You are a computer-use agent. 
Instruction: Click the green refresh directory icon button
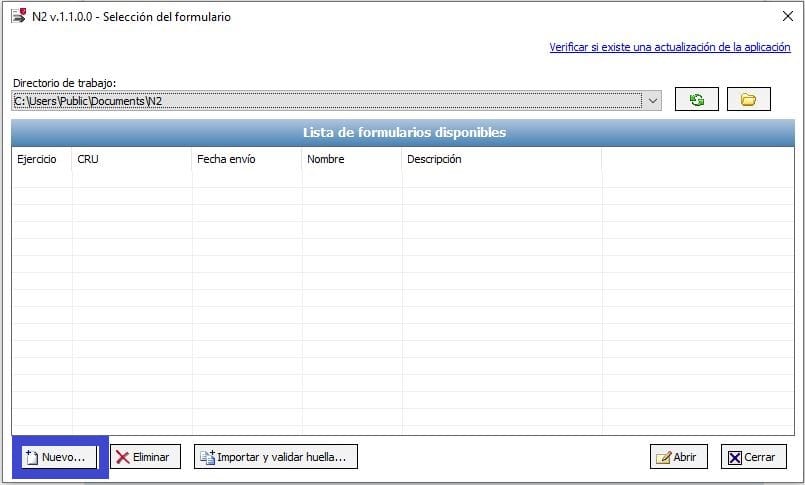click(x=696, y=99)
